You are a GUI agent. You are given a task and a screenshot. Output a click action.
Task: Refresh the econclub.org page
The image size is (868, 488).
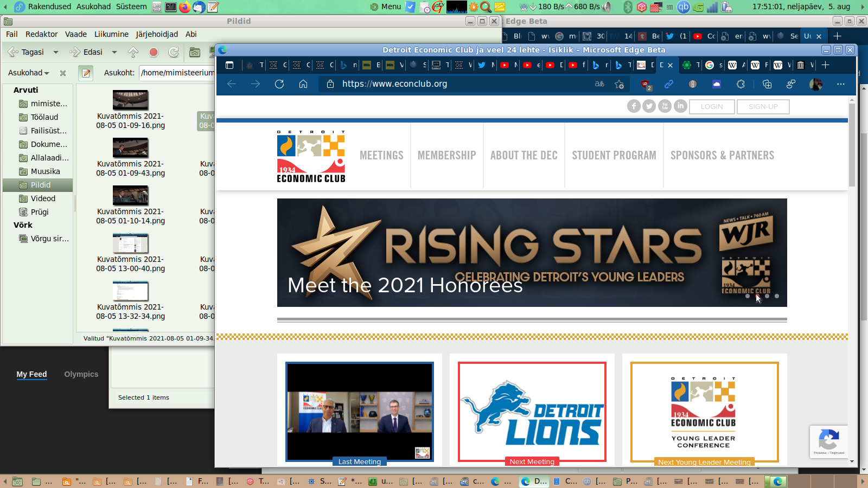coord(279,84)
